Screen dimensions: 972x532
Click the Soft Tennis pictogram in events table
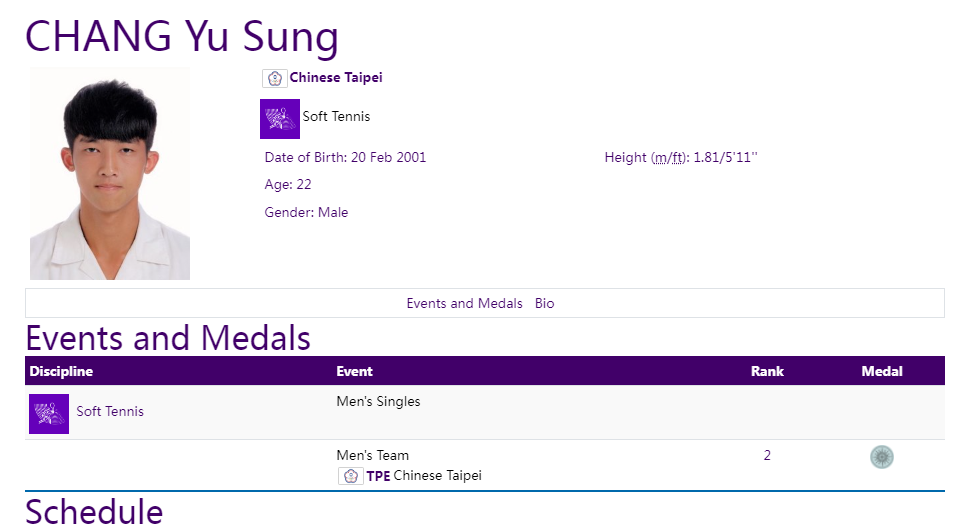click(x=49, y=414)
